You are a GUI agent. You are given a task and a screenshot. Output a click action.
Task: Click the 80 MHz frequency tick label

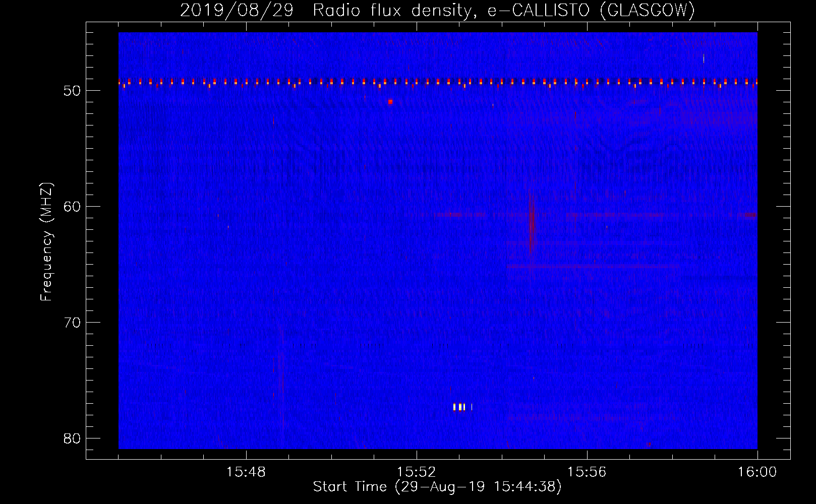[x=72, y=438]
